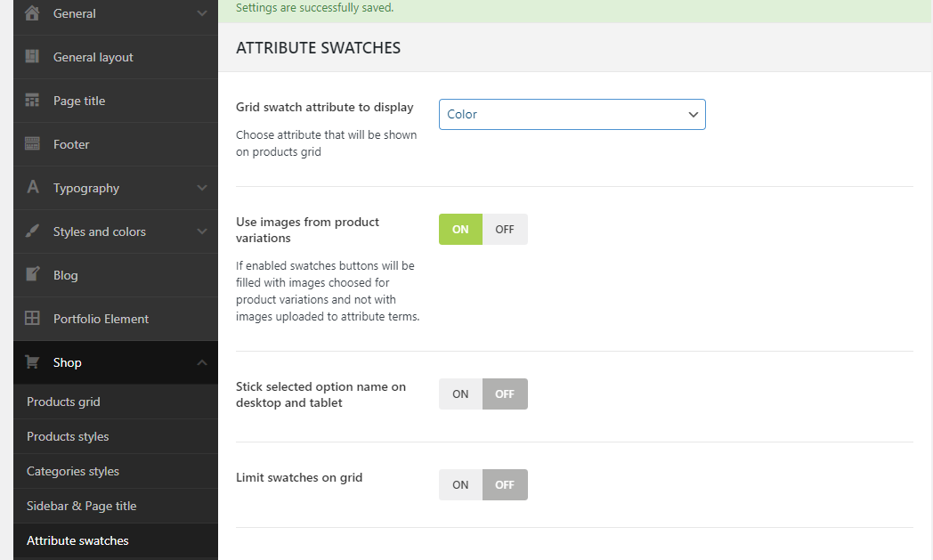Click the General home icon
933x560 pixels.
coord(33,13)
